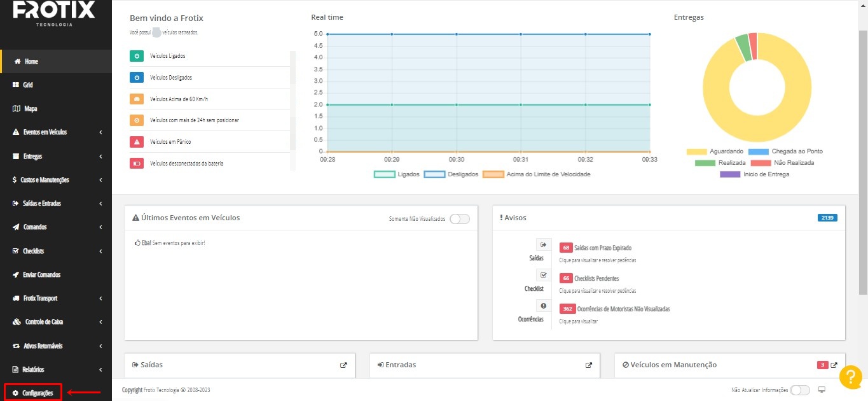Open Checklists Pendentes notice
Image resolution: width=868 pixels, height=401 pixels.
[596, 279]
